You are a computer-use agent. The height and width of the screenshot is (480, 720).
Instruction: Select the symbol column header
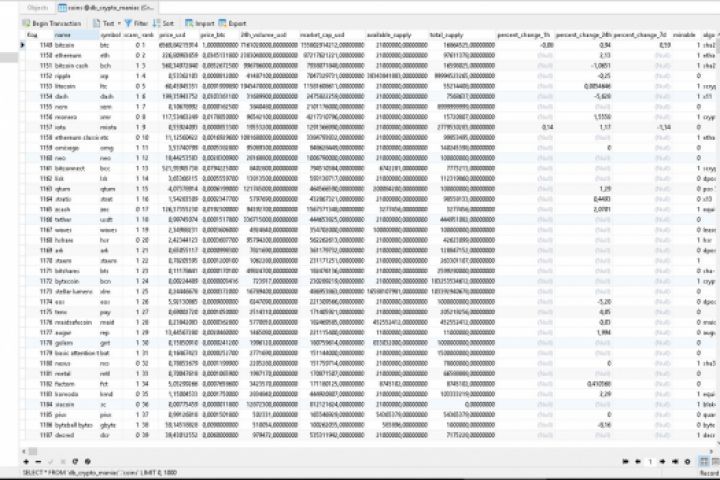(110, 35)
